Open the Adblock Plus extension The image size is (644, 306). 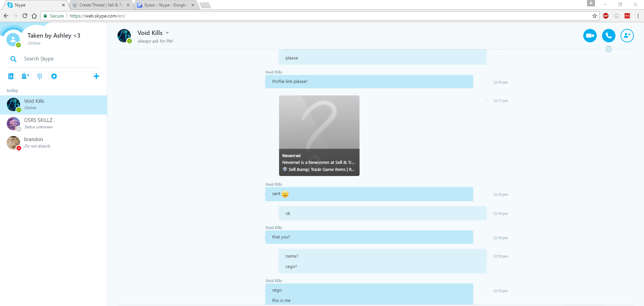pyautogui.click(x=606, y=16)
